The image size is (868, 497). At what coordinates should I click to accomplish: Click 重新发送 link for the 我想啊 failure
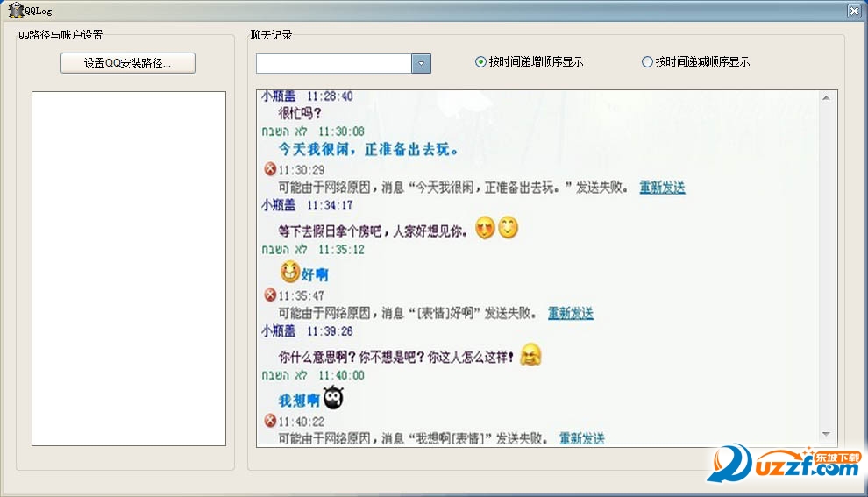click(x=582, y=439)
